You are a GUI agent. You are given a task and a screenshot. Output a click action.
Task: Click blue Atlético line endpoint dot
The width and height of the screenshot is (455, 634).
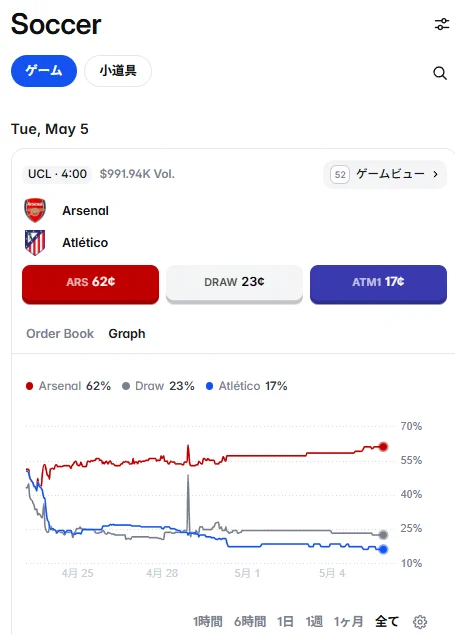383,549
